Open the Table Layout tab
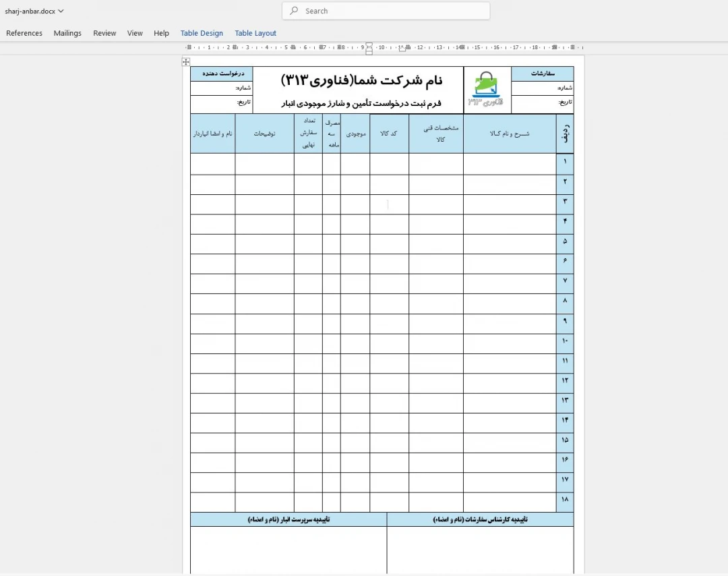Image resolution: width=728 pixels, height=576 pixels. (255, 33)
